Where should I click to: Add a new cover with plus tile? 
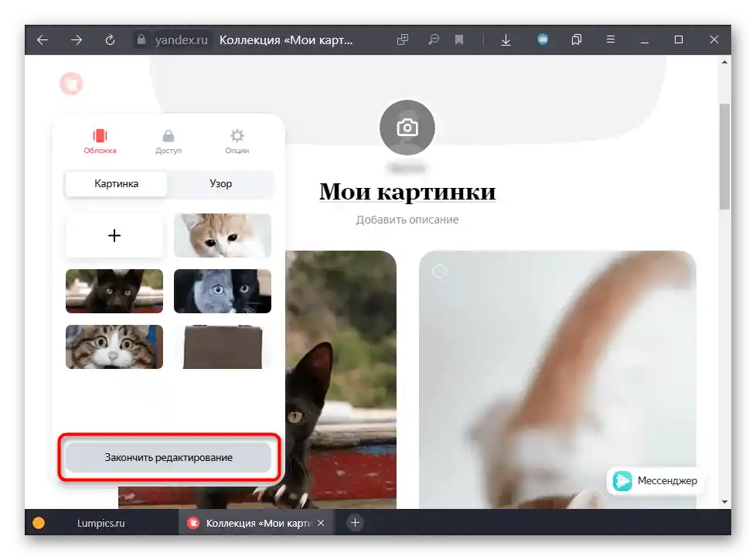[114, 235]
